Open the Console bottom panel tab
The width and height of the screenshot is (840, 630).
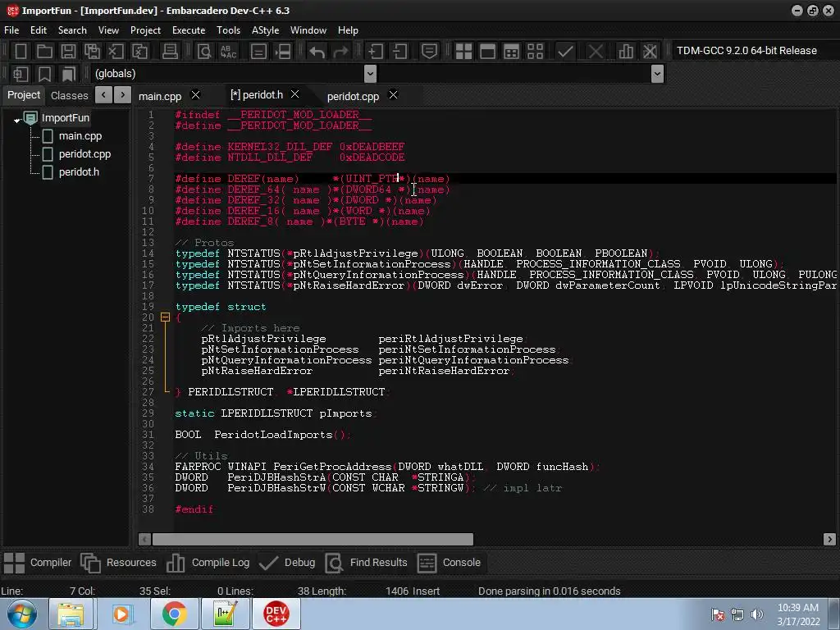point(449,563)
